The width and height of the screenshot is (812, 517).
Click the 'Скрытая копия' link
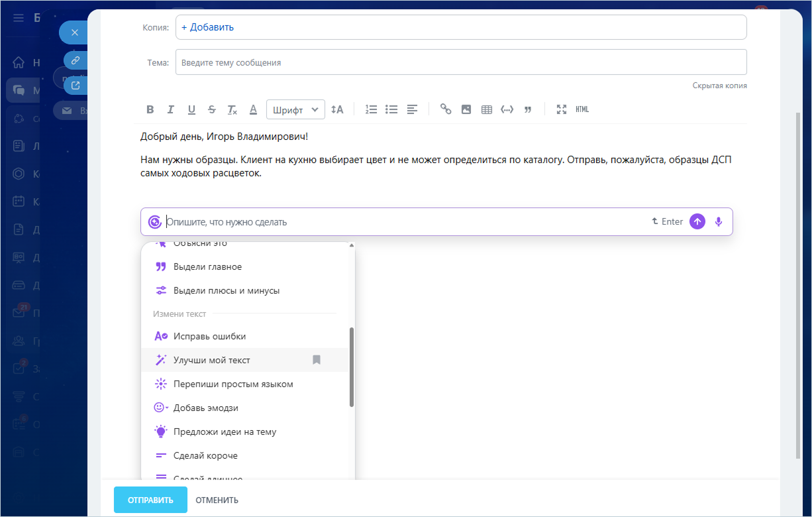click(719, 86)
